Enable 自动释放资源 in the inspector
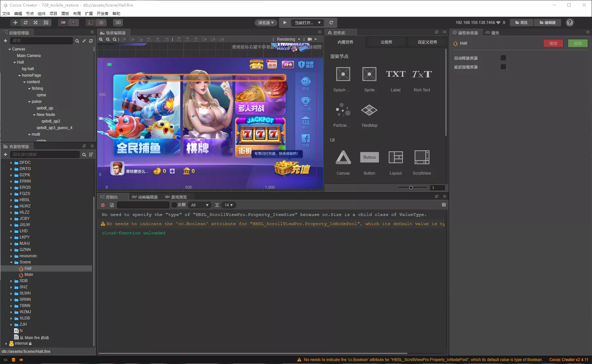 tap(503, 58)
